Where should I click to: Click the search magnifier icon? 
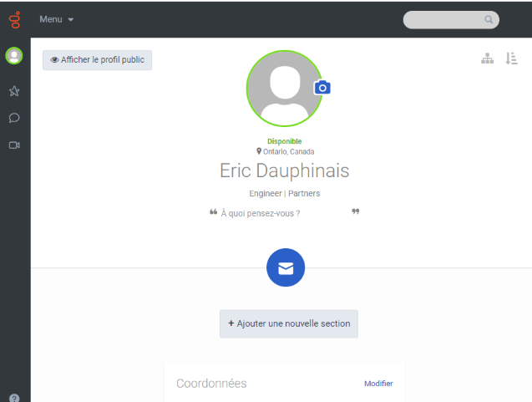pyautogui.click(x=489, y=19)
